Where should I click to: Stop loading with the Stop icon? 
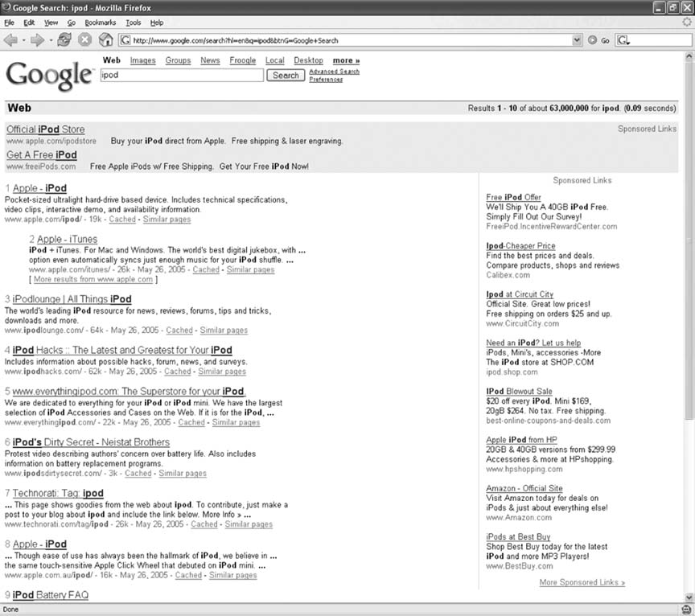[x=84, y=40]
